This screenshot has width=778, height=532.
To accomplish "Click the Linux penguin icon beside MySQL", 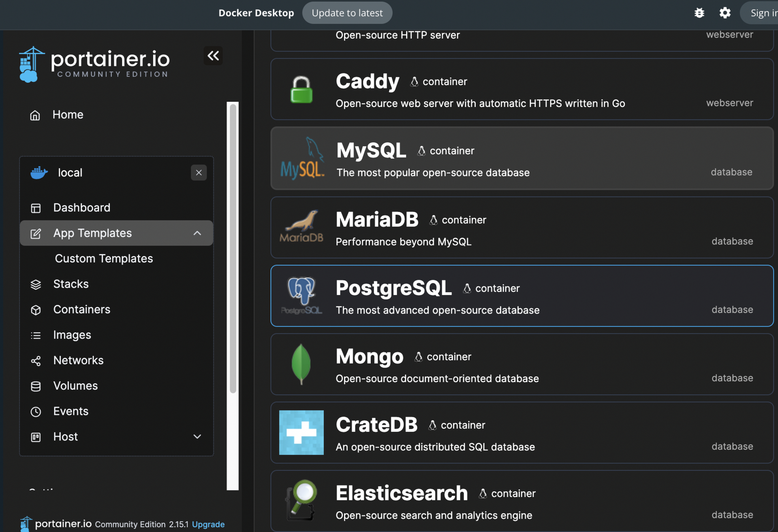I will [421, 151].
